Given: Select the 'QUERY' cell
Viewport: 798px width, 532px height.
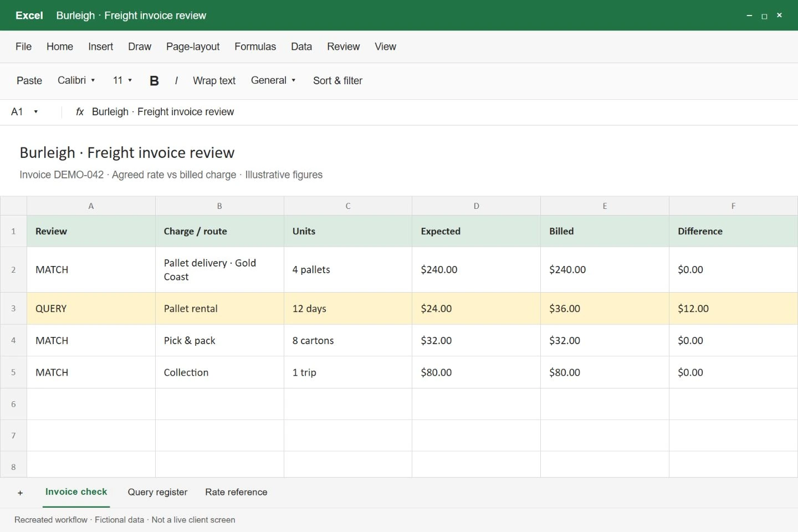Looking at the screenshot, I should (x=91, y=309).
